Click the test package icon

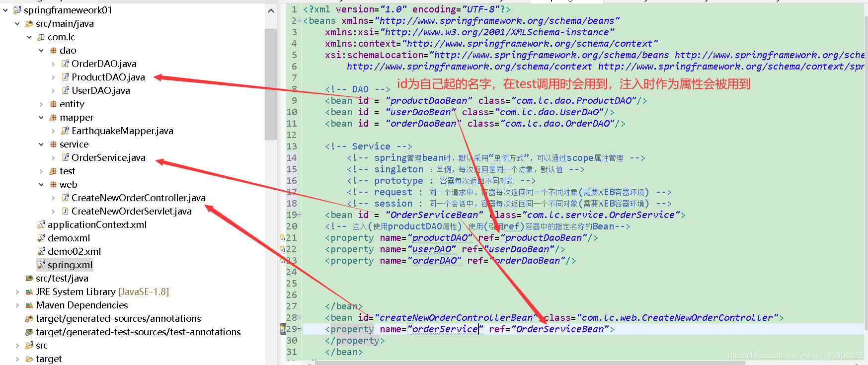point(53,171)
